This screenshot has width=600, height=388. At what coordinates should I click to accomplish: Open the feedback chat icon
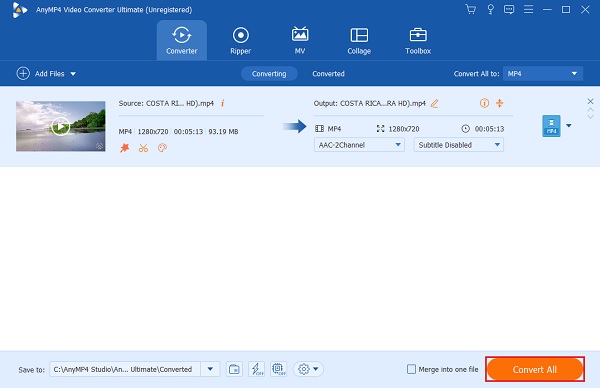[x=509, y=9]
